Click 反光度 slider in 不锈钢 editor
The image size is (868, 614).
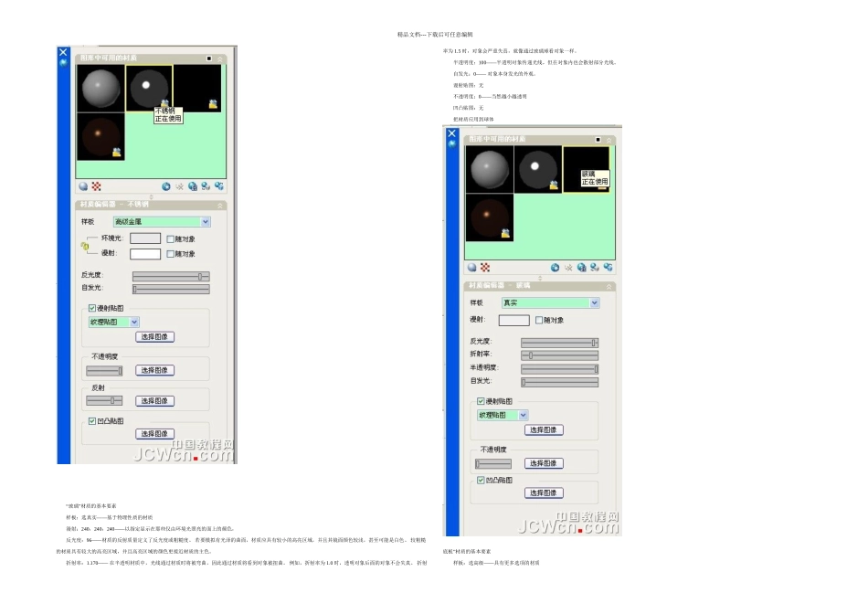171,276
